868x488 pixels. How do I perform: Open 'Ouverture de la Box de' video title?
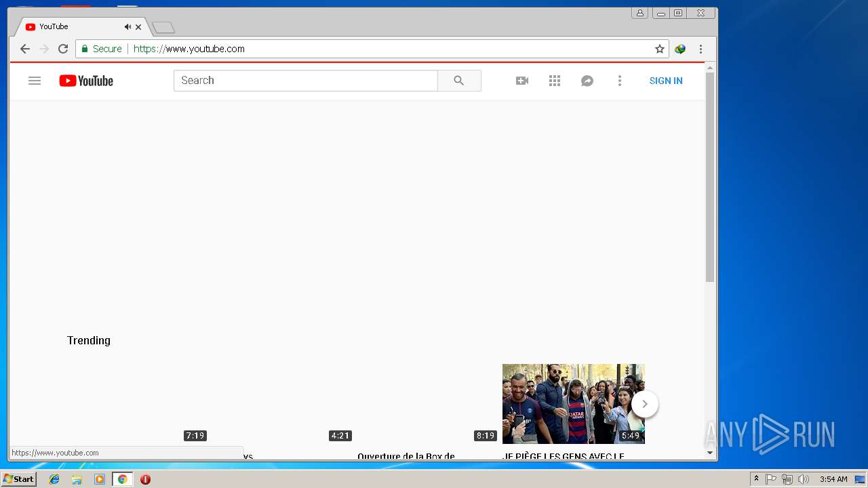point(406,455)
